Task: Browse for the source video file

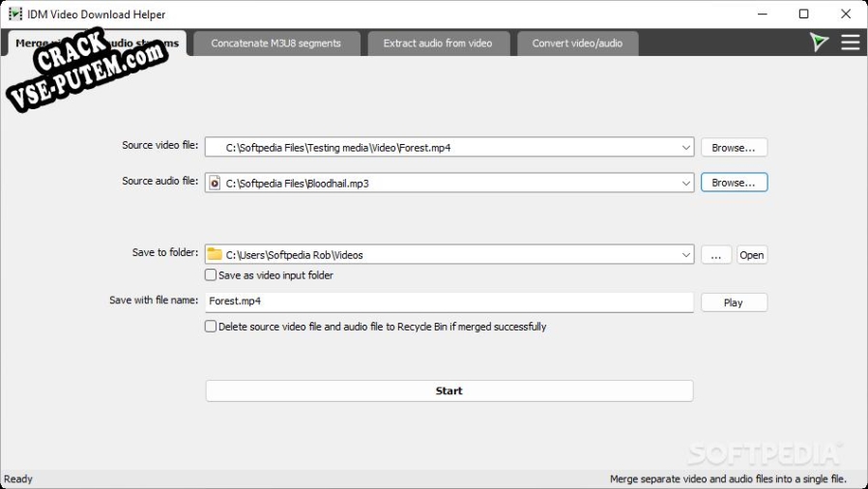Action: pos(734,148)
